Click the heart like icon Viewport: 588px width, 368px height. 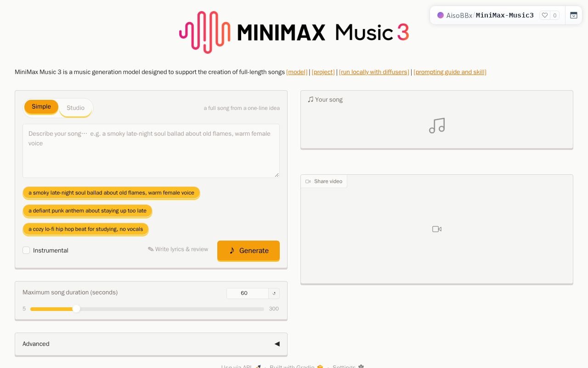click(x=545, y=15)
